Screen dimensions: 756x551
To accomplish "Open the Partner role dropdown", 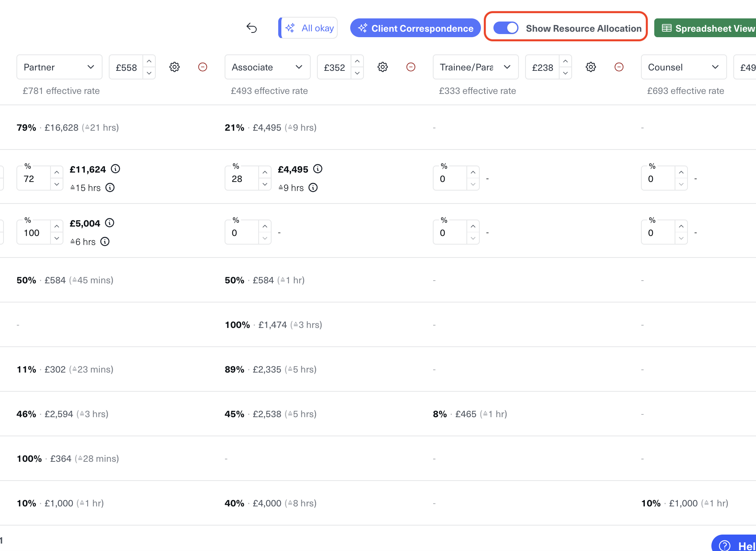I will click(x=59, y=67).
